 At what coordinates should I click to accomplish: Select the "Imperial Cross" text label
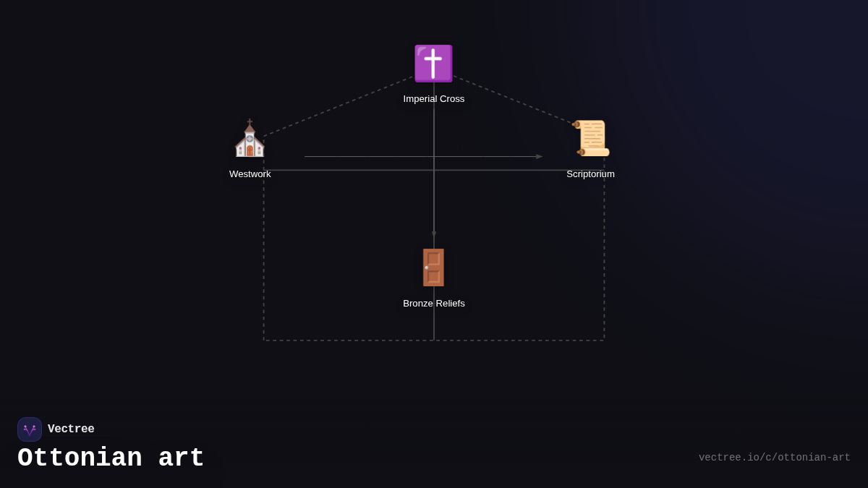pyautogui.click(x=434, y=99)
